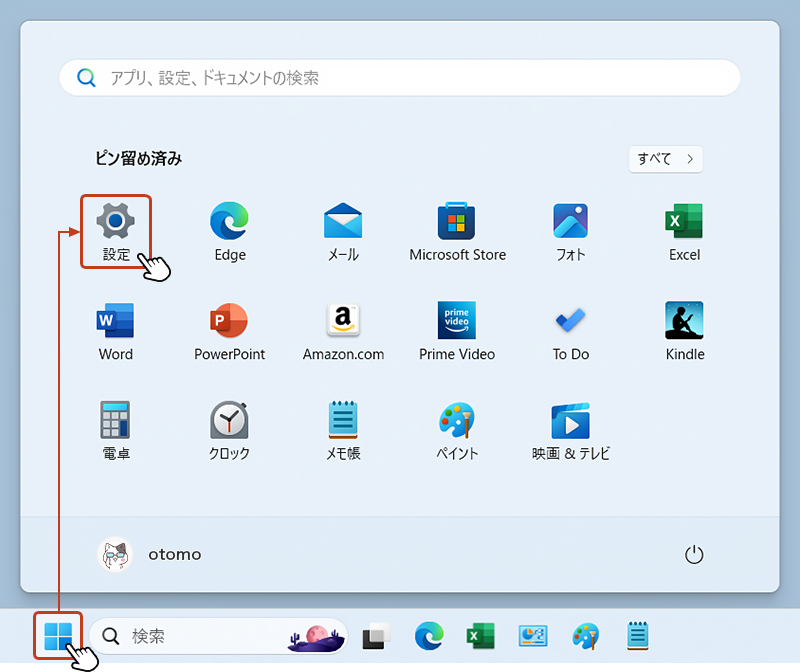Launch Kindle

684,332
